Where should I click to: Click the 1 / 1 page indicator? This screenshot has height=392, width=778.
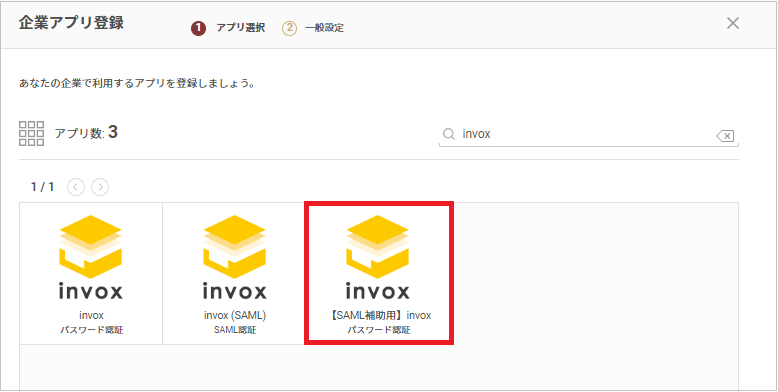pos(42,187)
